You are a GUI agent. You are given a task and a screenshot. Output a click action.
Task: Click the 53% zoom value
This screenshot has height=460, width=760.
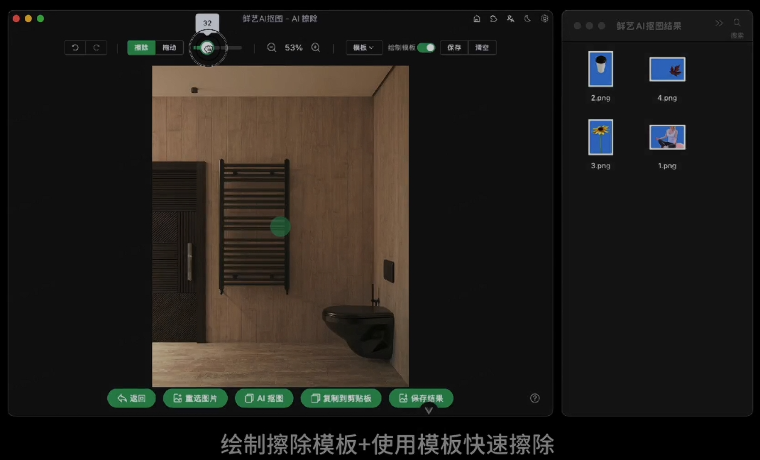coord(293,48)
